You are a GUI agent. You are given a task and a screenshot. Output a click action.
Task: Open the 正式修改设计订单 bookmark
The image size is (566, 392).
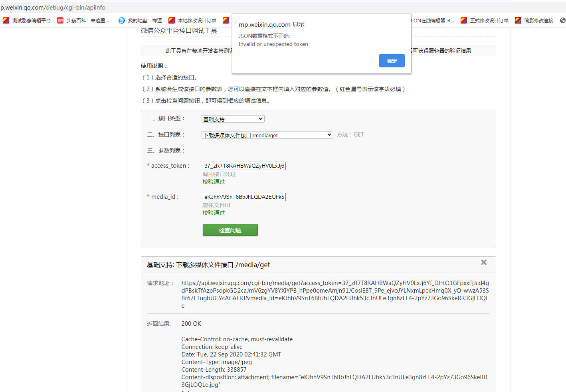pyautogui.click(x=485, y=20)
